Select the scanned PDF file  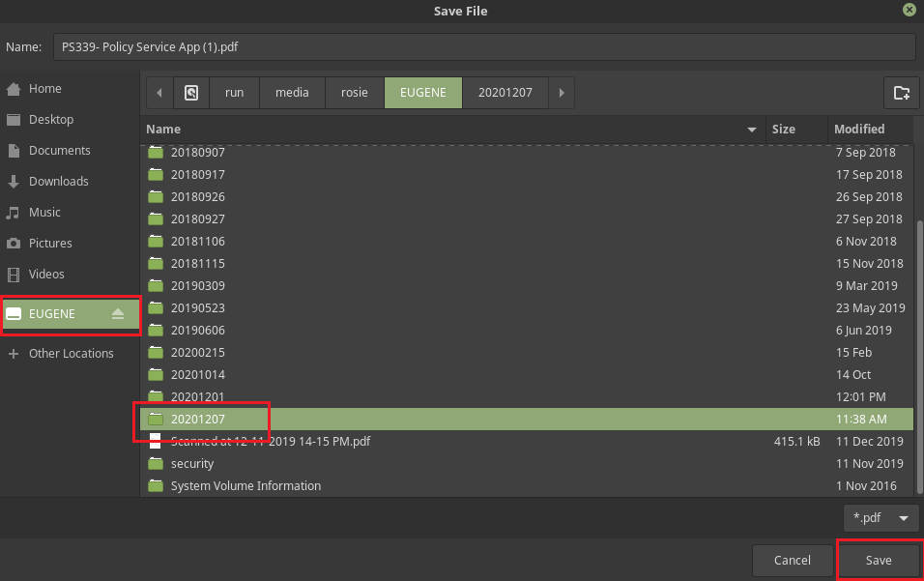coord(270,442)
